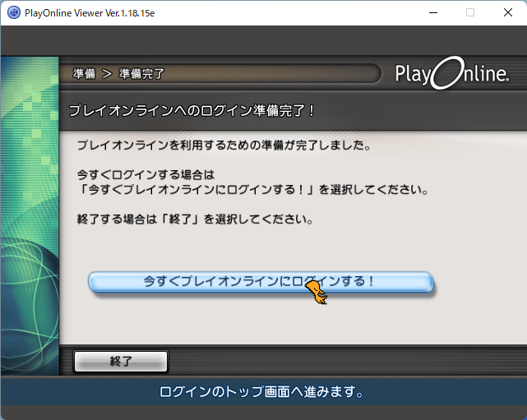Click the 今すぐプレイオンラインにログインする！ button

click(261, 282)
